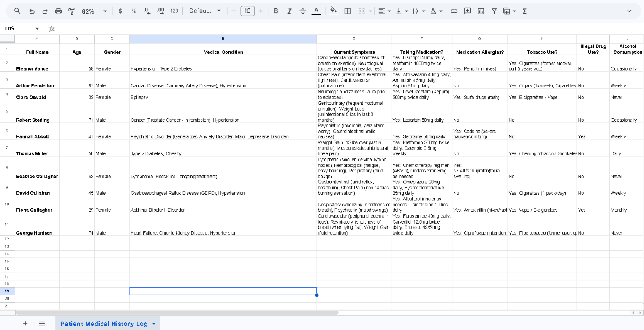Insert a chart
This screenshot has width=644, height=330.
pyautogui.click(x=481, y=11)
